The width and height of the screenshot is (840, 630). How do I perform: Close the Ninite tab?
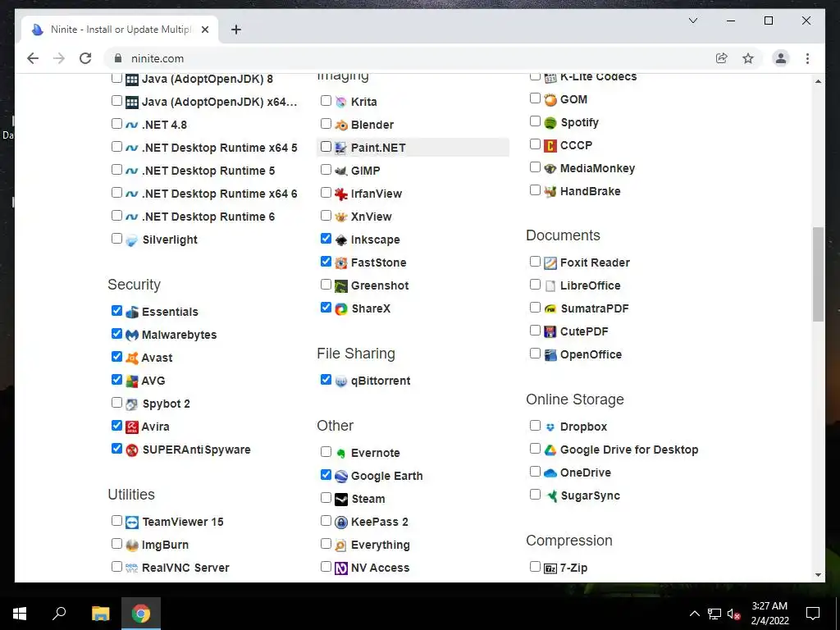[x=204, y=30]
